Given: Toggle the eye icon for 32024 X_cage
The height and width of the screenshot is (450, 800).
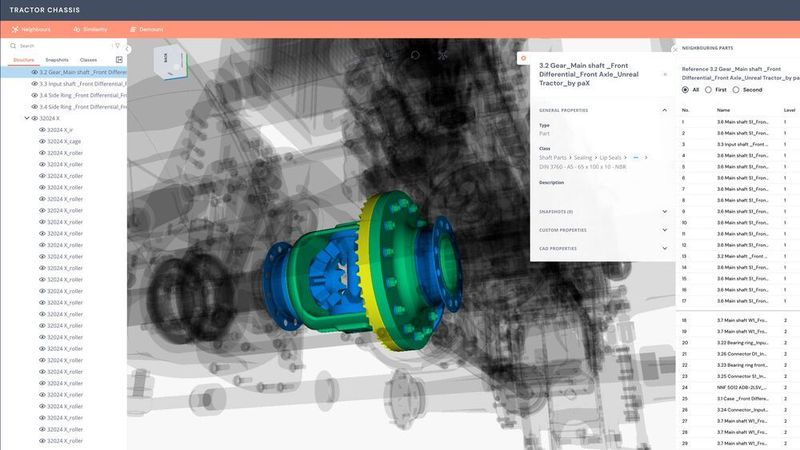Looking at the screenshot, I should 42,141.
